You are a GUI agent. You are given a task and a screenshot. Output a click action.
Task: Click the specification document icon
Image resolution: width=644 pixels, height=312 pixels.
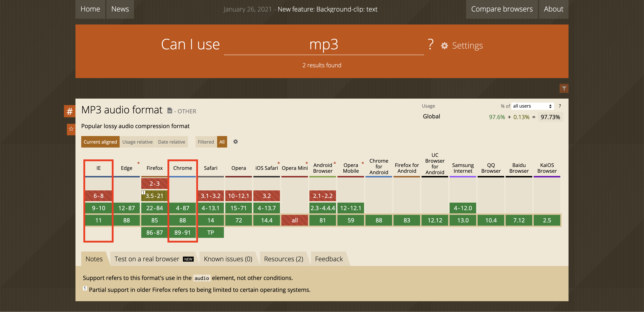pyautogui.click(x=170, y=110)
